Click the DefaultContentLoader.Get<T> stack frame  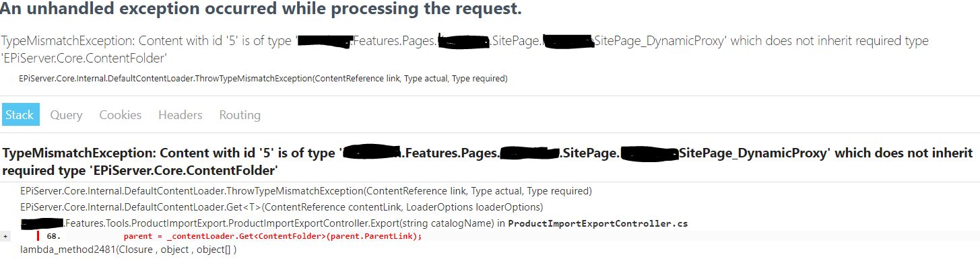[x=282, y=207]
